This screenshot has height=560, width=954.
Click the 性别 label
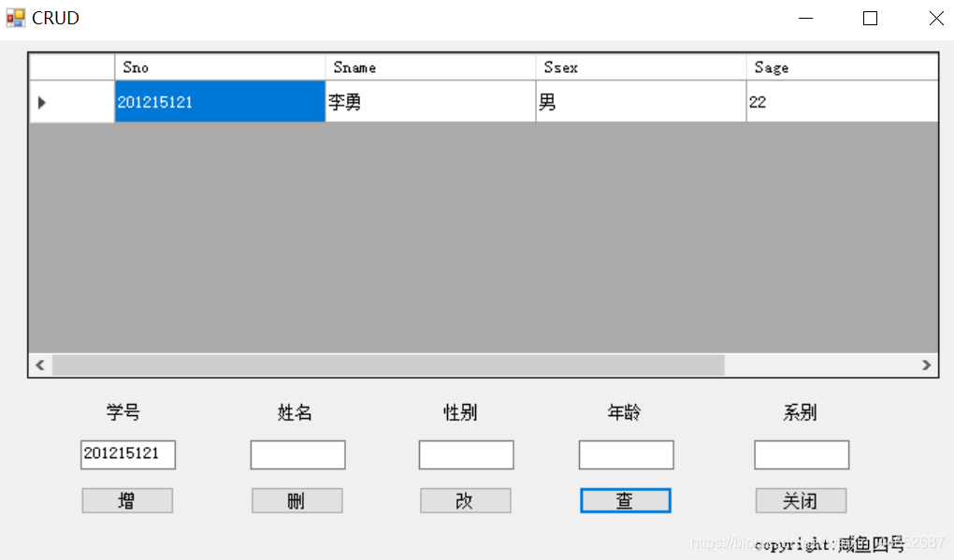click(x=460, y=412)
